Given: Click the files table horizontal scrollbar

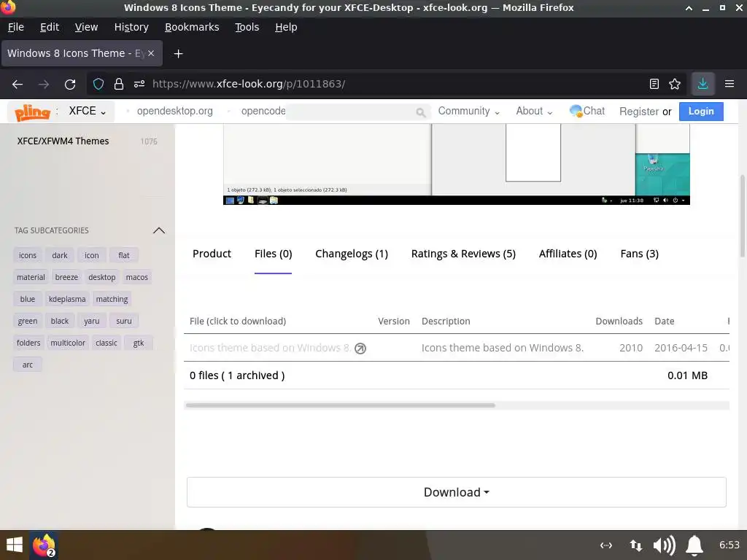Looking at the screenshot, I should (x=340, y=405).
